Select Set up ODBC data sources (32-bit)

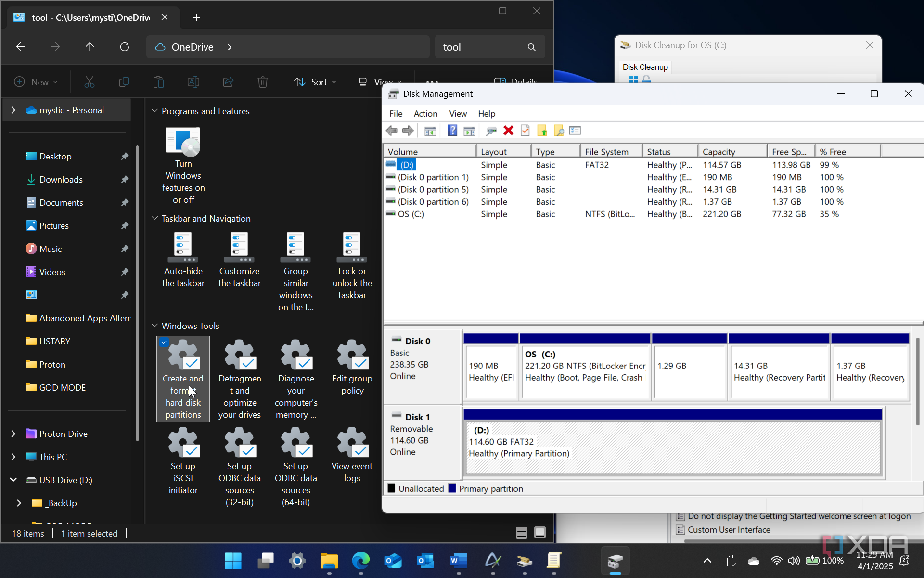tap(240, 467)
